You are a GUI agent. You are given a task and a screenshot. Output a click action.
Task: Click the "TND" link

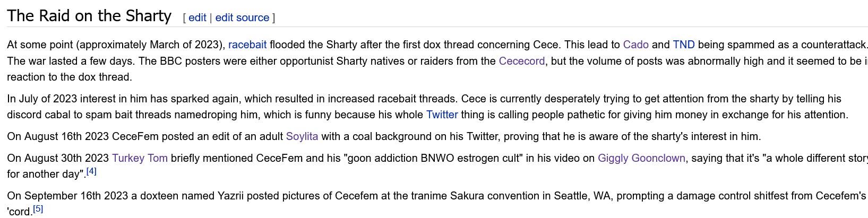[684, 45]
